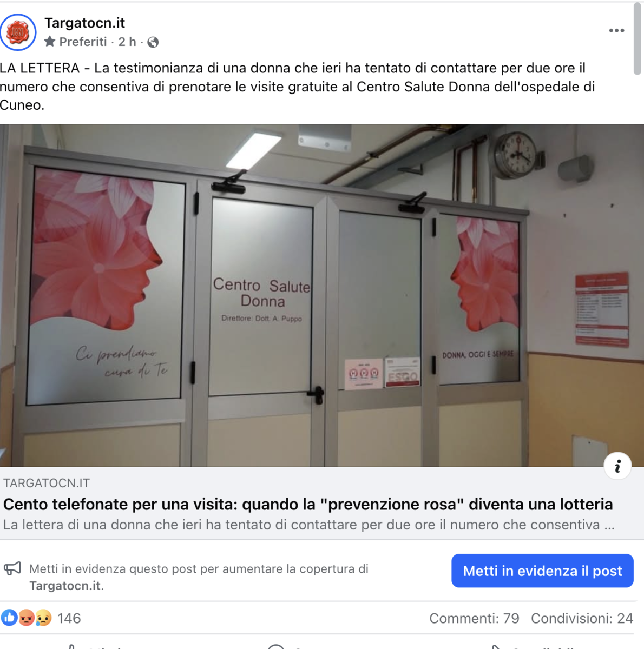Open the reactions count 146
The image size is (644, 649).
click(69, 618)
